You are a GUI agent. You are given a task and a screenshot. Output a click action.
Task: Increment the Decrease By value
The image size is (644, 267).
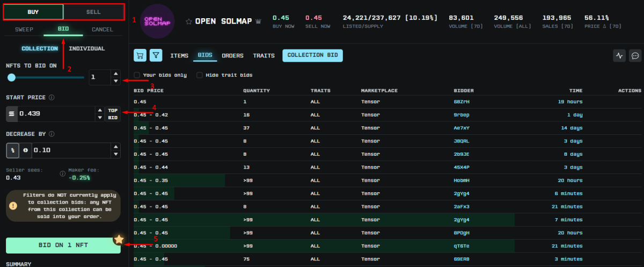[x=116, y=147]
